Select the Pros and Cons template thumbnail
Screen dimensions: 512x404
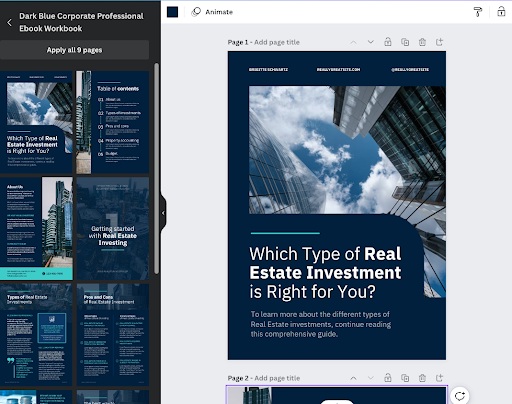(x=112, y=335)
